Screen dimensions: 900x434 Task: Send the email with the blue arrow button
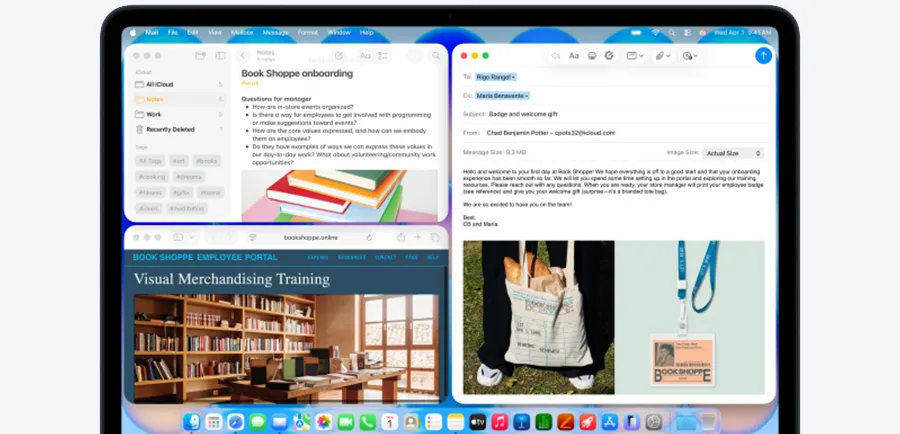point(763,56)
